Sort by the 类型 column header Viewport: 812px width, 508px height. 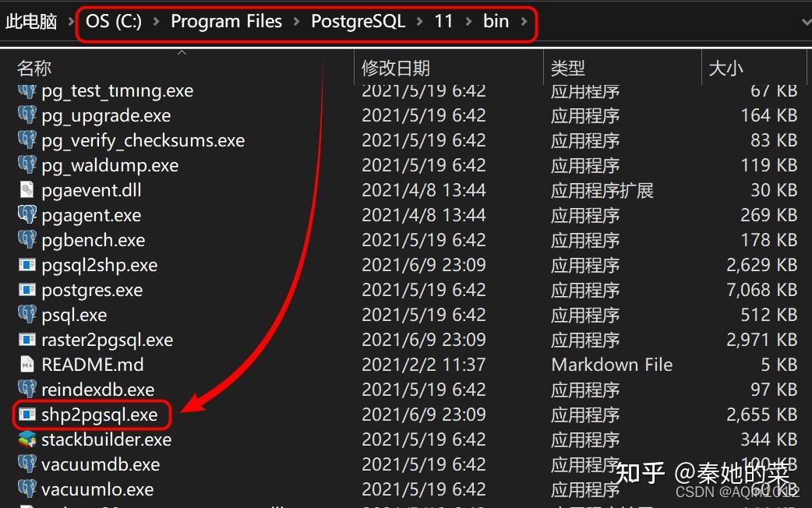(568, 69)
